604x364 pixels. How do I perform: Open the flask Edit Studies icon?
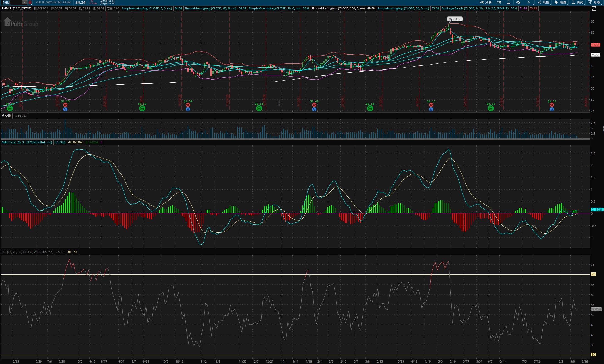[508, 2]
